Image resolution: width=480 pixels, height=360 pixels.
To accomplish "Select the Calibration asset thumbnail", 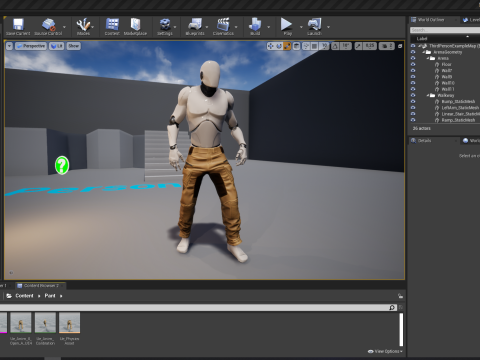I will (x=45, y=323).
